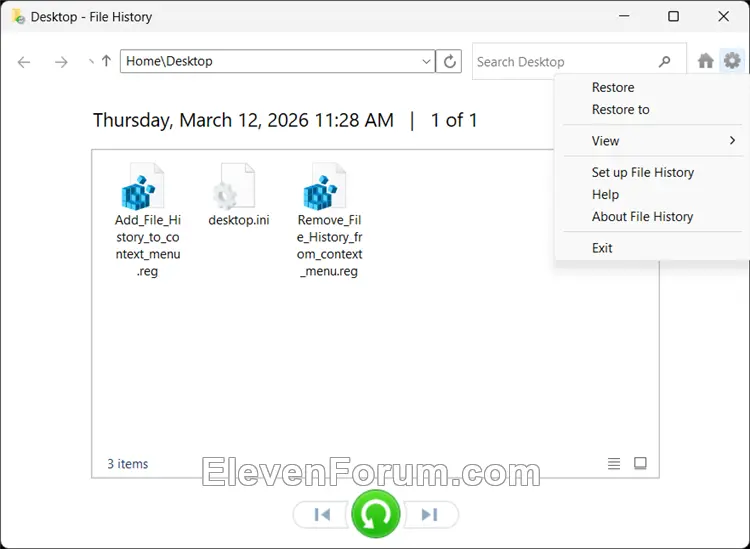Click the Forward navigation arrow
This screenshot has height=549, width=750.
[61, 62]
